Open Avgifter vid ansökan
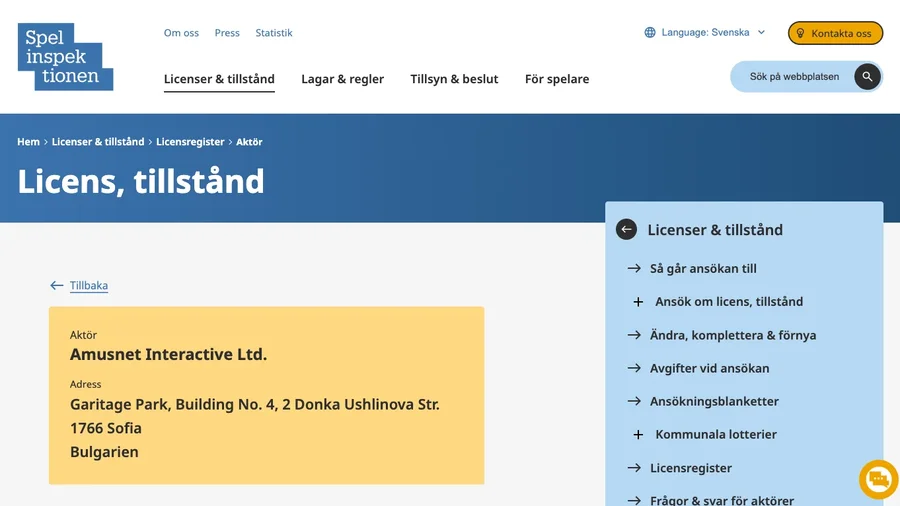 (x=709, y=368)
